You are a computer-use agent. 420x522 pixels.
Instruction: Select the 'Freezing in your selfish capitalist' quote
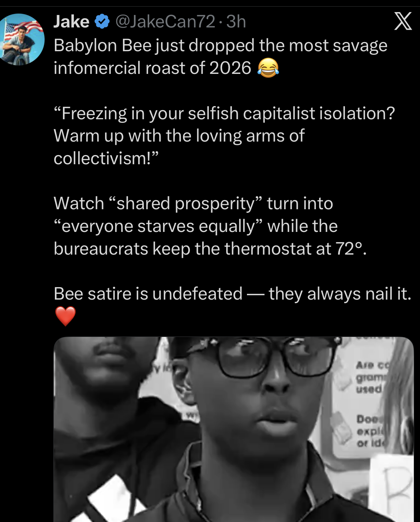224,114
